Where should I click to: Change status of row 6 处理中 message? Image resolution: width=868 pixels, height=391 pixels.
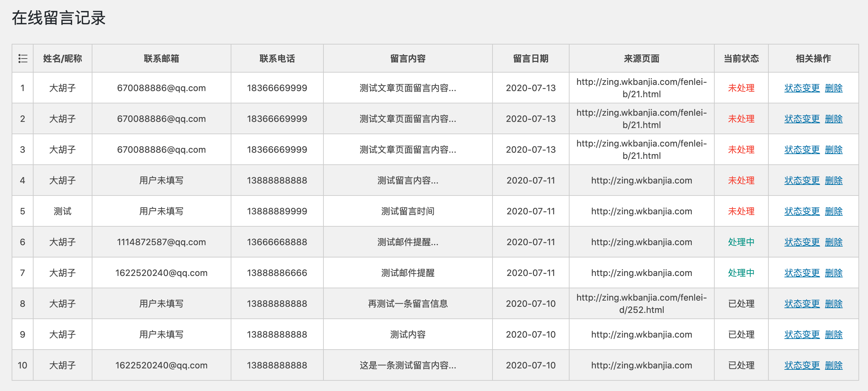[802, 242]
